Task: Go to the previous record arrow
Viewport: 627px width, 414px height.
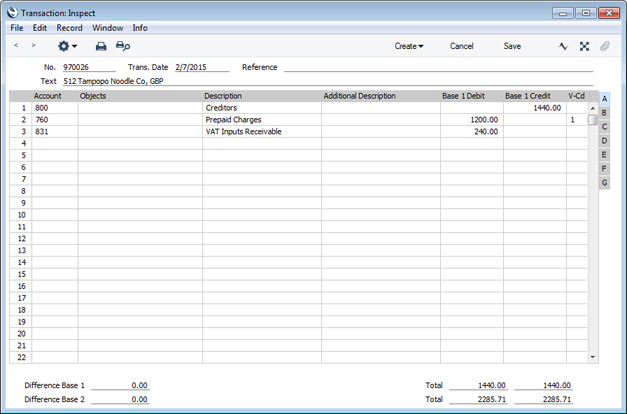Action: [x=17, y=46]
